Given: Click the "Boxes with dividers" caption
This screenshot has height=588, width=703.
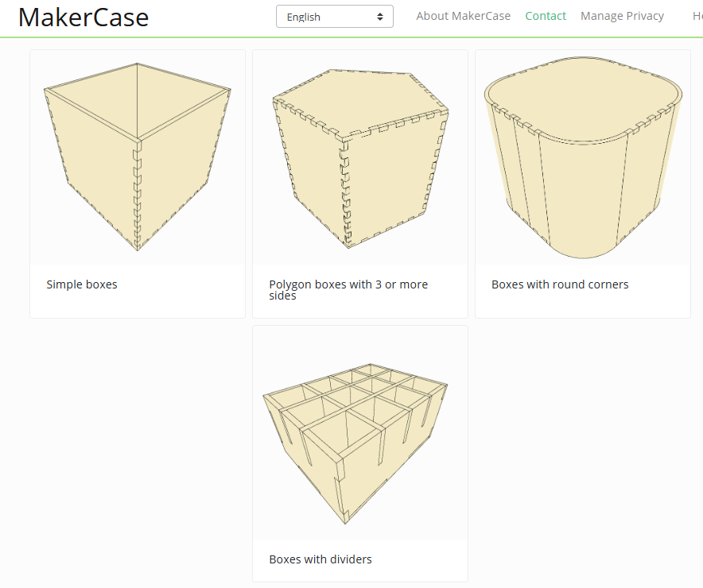Looking at the screenshot, I should pos(320,559).
